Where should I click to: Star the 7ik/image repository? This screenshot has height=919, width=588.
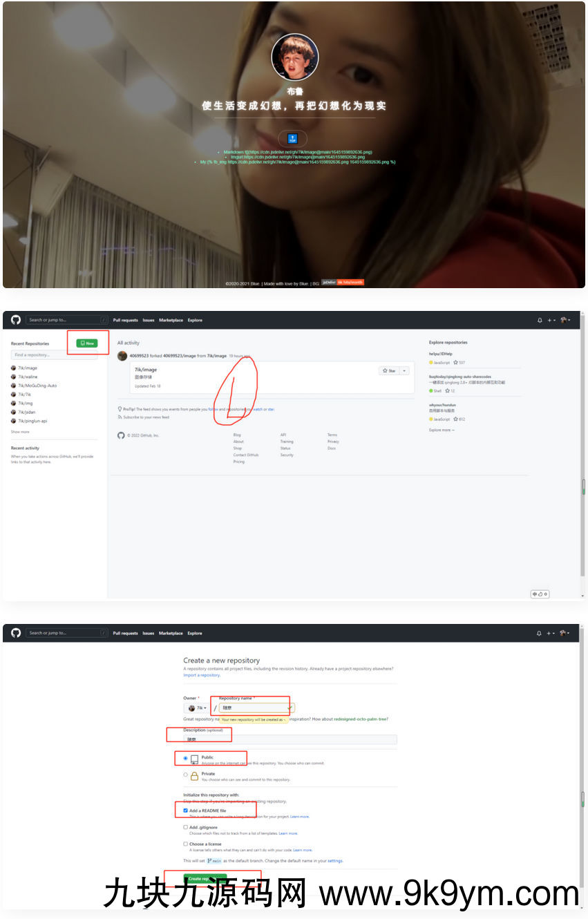[x=389, y=371]
